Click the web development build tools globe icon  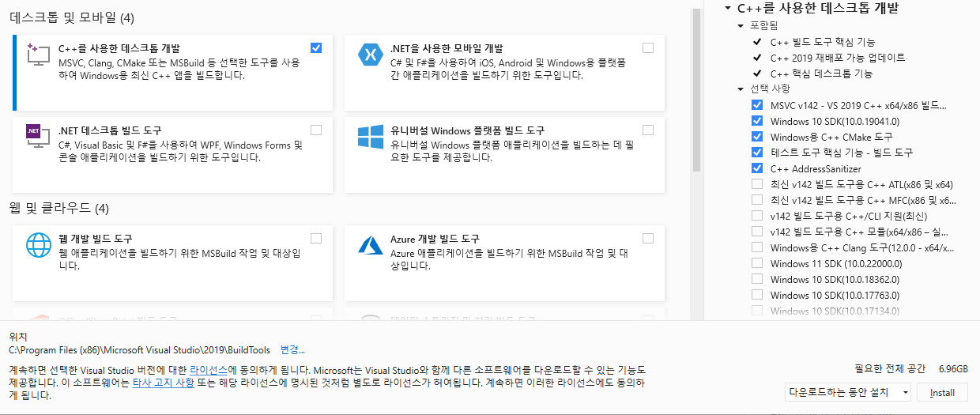pyautogui.click(x=39, y=245)
